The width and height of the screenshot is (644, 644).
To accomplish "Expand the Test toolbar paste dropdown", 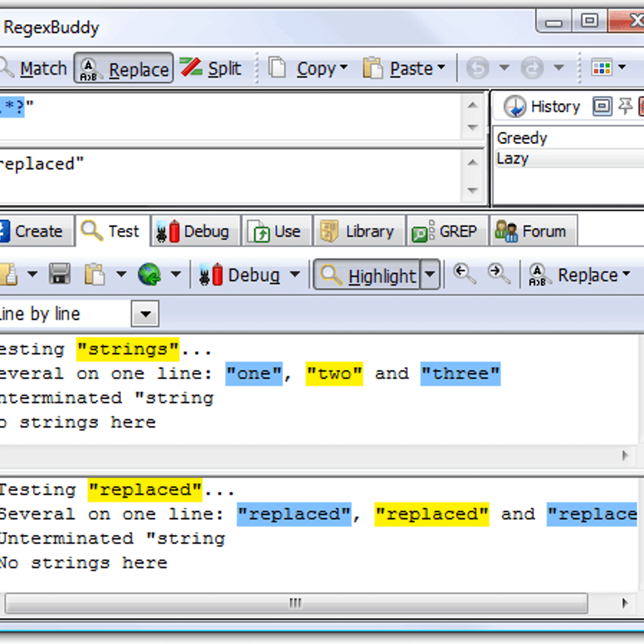I will point(121,275).
